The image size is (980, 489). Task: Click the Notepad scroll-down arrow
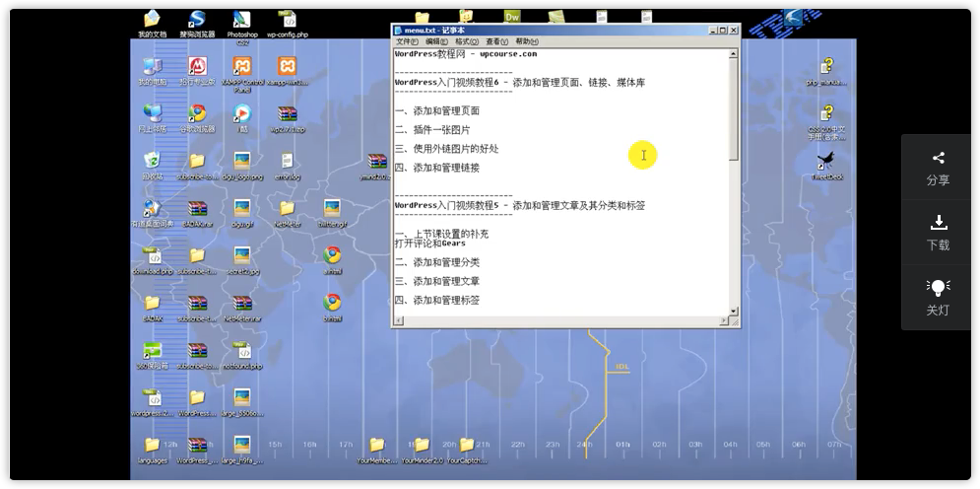coord(734,311)
